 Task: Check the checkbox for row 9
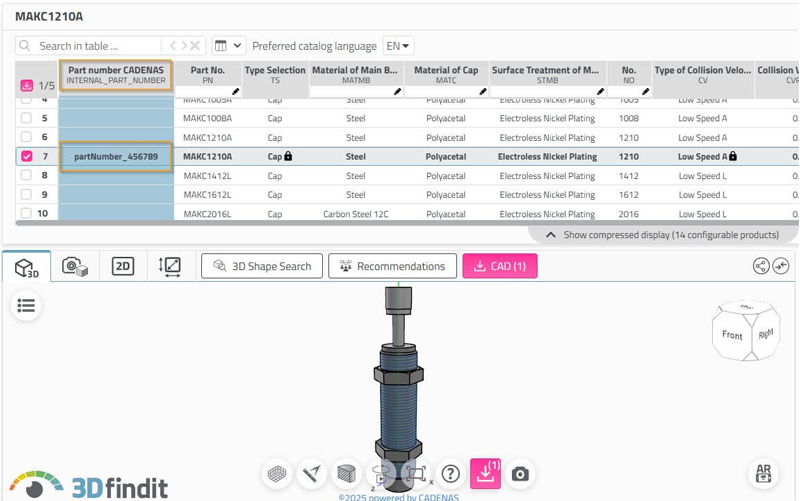26,194
